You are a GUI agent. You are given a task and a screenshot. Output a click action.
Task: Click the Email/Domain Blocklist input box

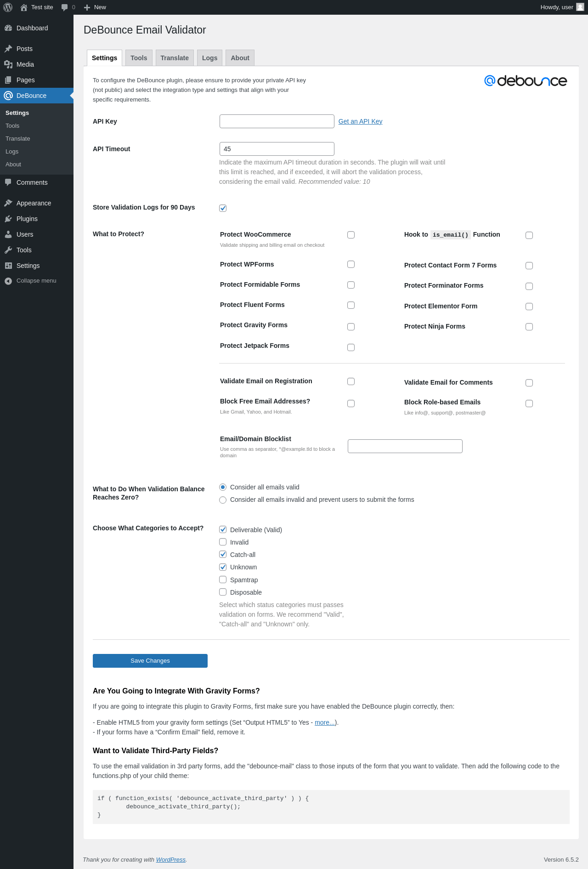(x=405, y=446)
